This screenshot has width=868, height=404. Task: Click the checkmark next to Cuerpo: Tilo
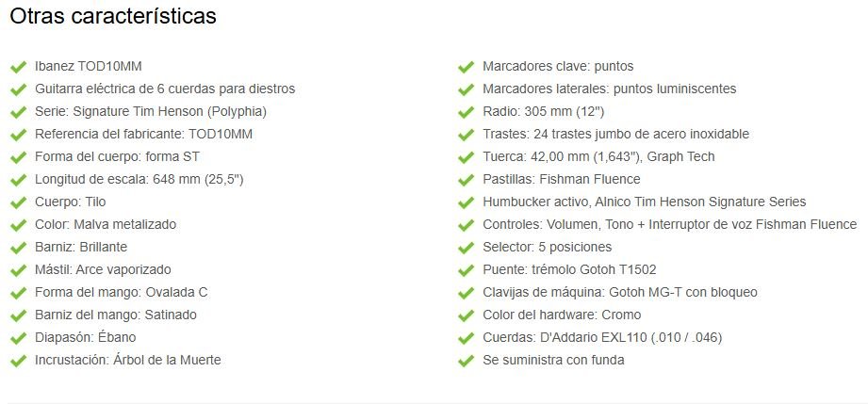click(18, 202)
